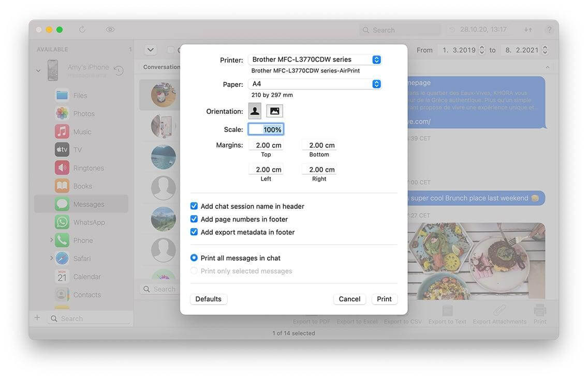This screenshot has width=588, height=378.
Task: Open the WhatsApp section
Action: [62, 222]
